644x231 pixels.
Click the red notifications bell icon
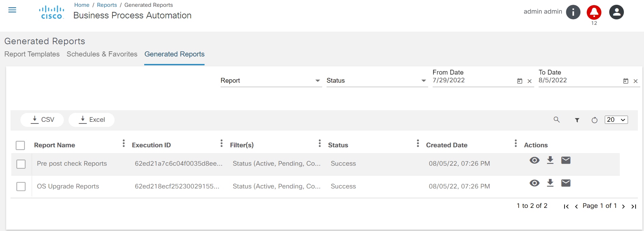point(594,12)
